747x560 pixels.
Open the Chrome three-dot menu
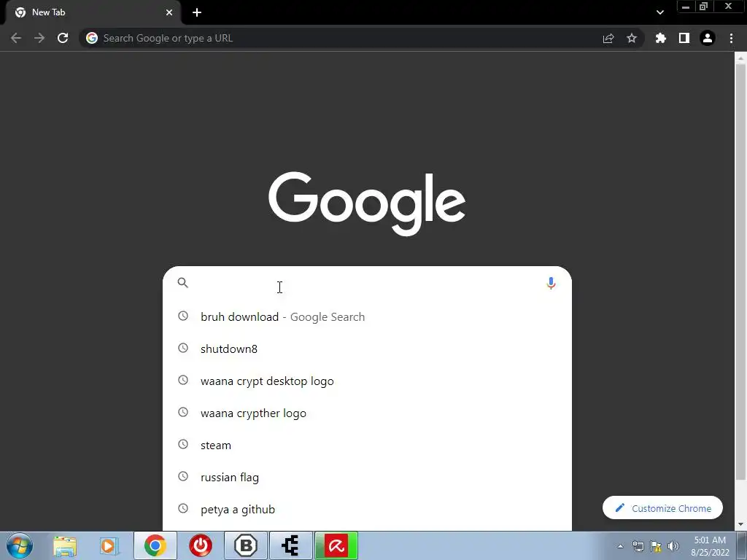point(731,38)
